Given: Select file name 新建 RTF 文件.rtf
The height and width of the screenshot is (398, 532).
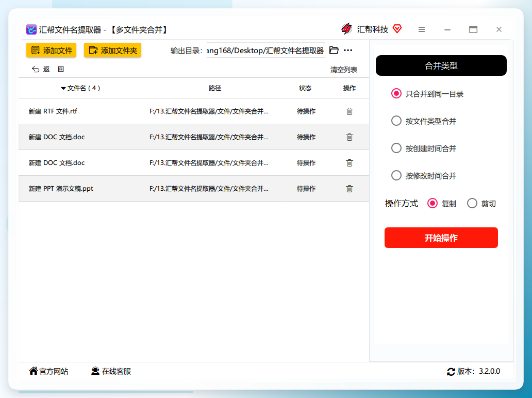Looking at the screenshot, I should tap(53, 111).
